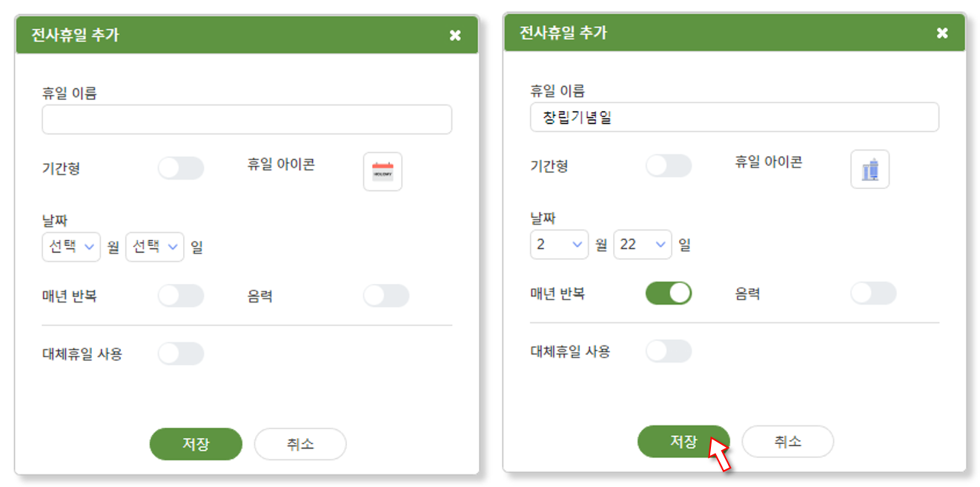Enable 기간형 toggle in the left dialog
This screenshot has height=487, width=980.
(x=181, y=168)
